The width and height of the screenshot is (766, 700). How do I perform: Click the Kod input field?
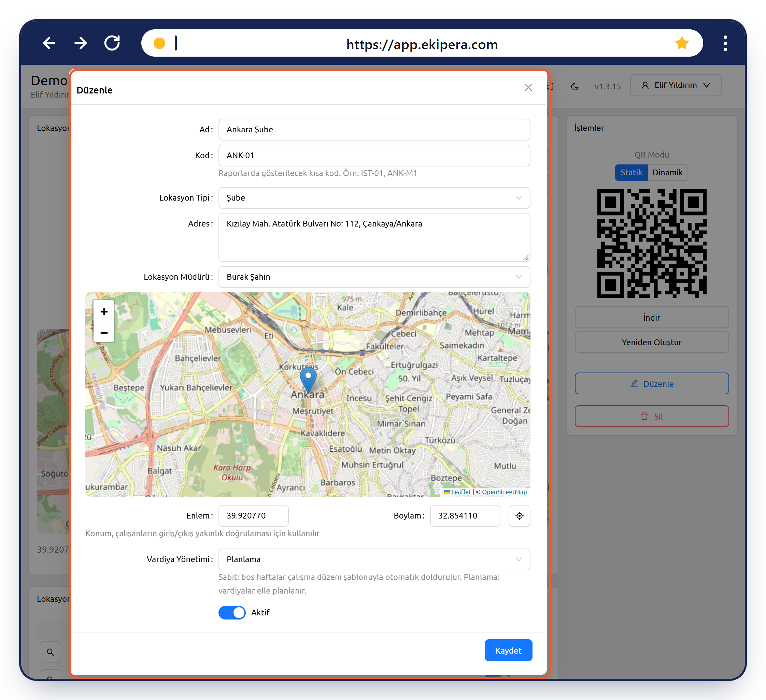(374, 155)
